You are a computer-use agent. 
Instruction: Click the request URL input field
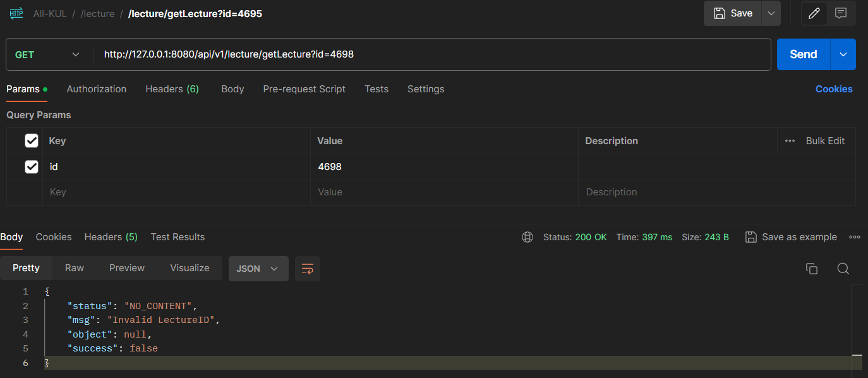(x=433, y=54)
